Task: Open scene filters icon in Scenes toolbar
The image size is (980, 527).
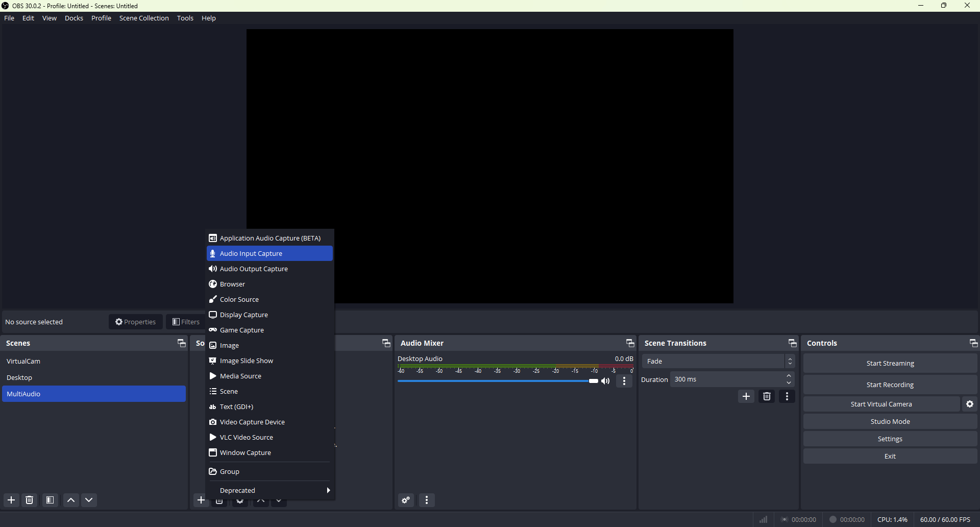Action: tap(50, 500)
